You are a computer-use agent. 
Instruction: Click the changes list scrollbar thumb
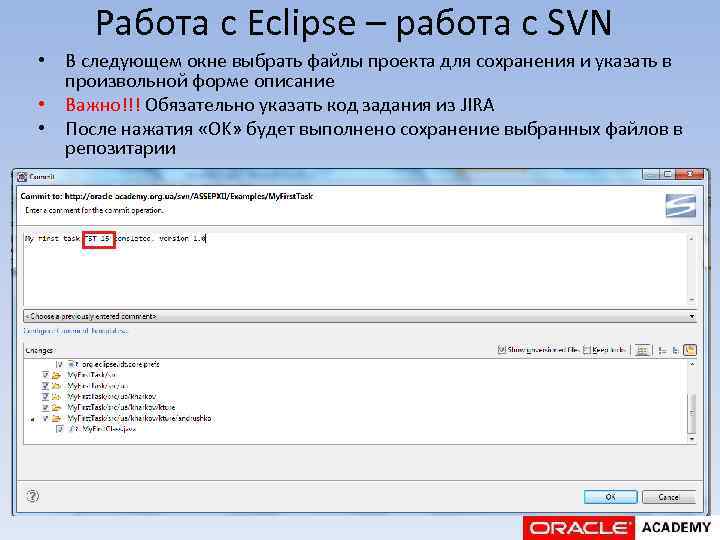(692, 413)
